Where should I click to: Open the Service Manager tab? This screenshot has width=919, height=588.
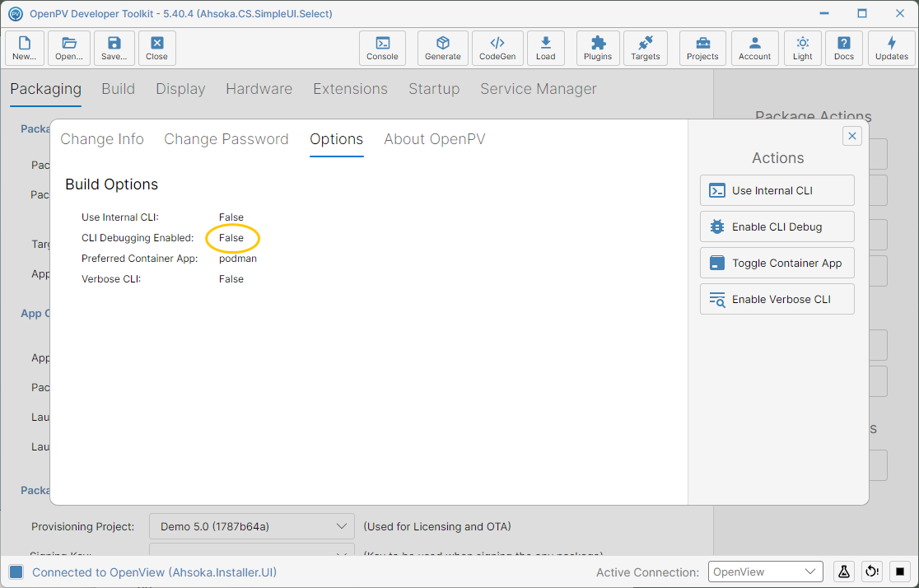[x=539, y=89]
